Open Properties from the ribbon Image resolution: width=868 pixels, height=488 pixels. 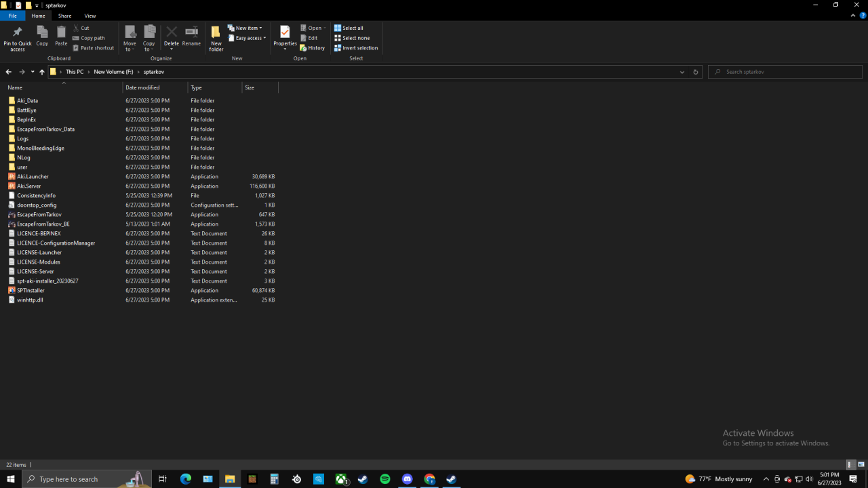click(285, 37)
